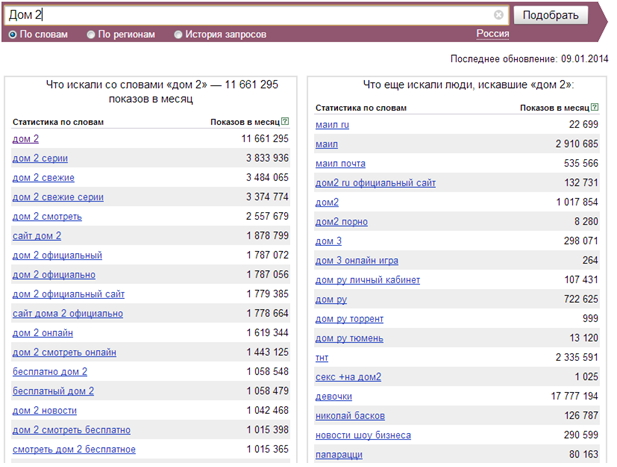Open the 'дом ру торрент' link

349,319
